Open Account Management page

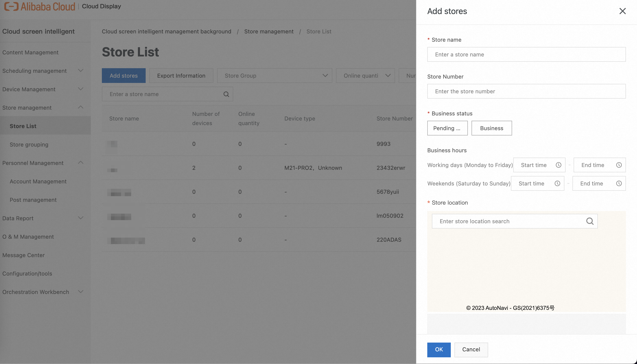click(38, 181)
